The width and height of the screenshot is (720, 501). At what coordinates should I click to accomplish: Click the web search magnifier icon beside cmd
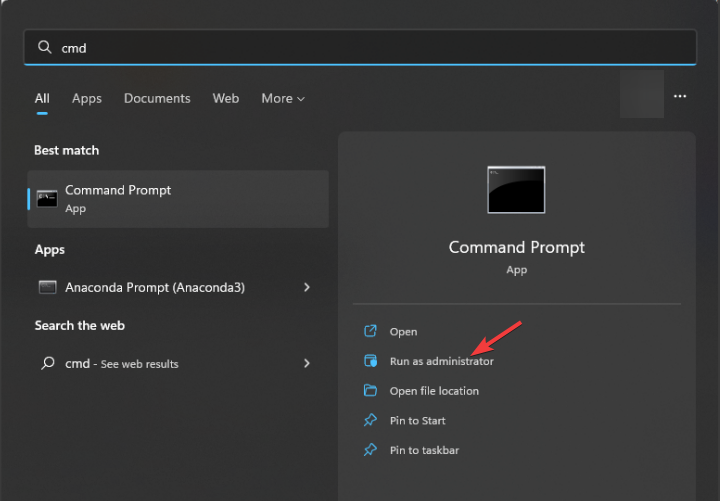point(47,364)
